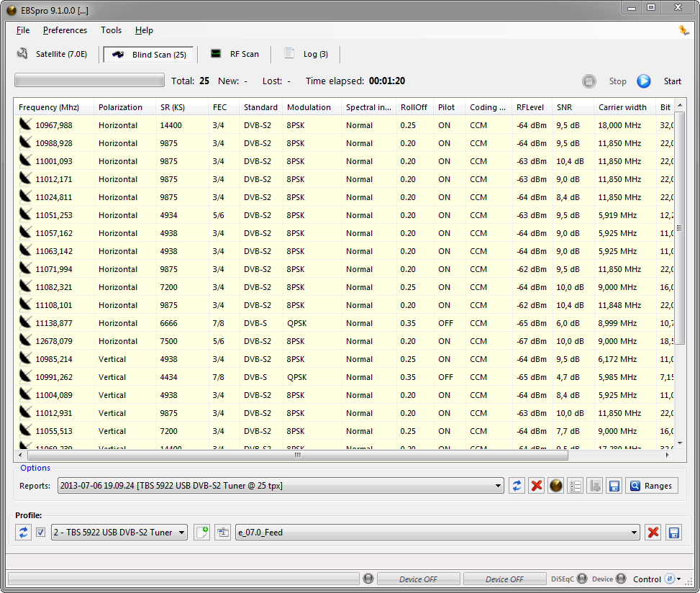The image size is (700, 593).
Task: Click the status bar text field
Action: [183, 579]
